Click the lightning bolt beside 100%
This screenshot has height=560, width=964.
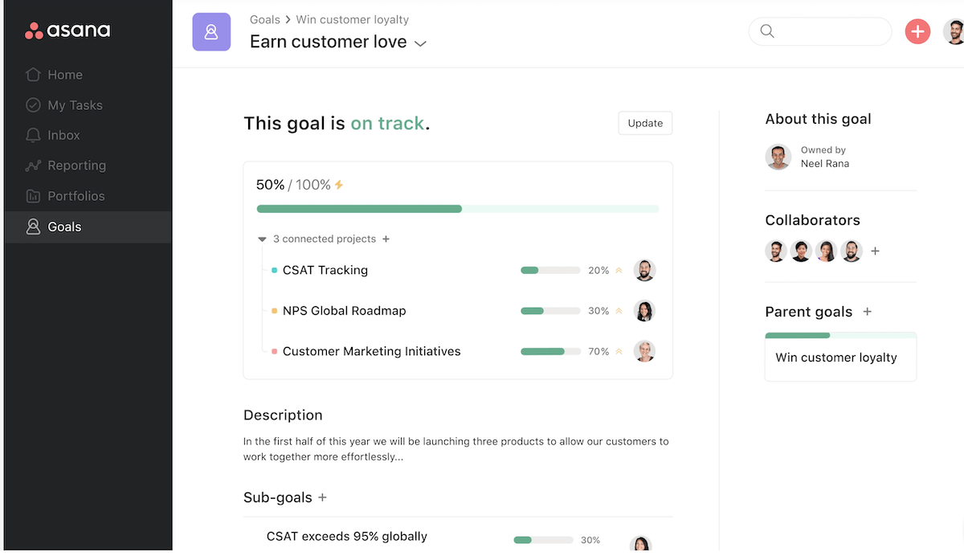339,185
